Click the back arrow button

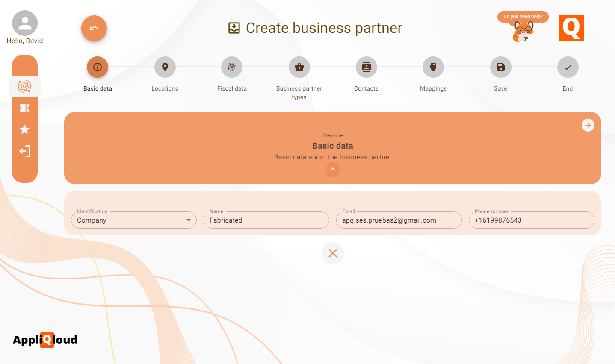[x=94, y=28]
